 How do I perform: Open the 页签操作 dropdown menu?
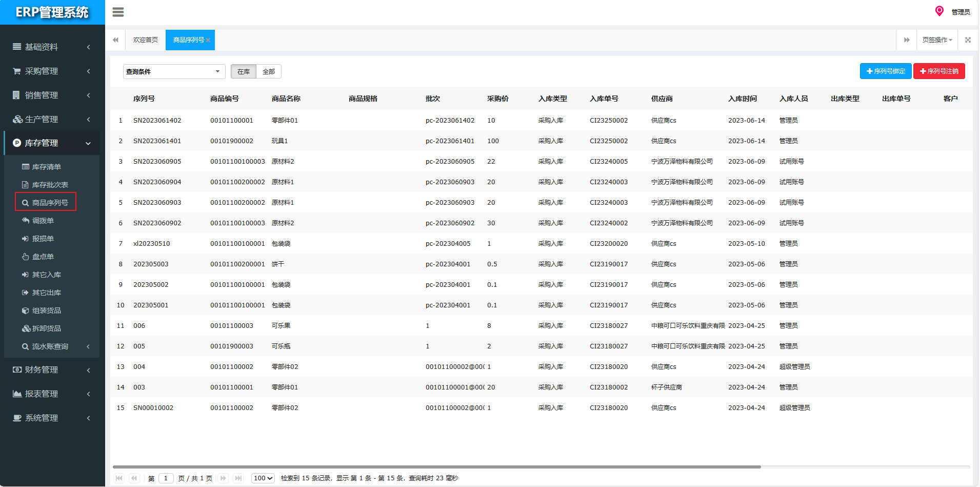tap(937, 40)
